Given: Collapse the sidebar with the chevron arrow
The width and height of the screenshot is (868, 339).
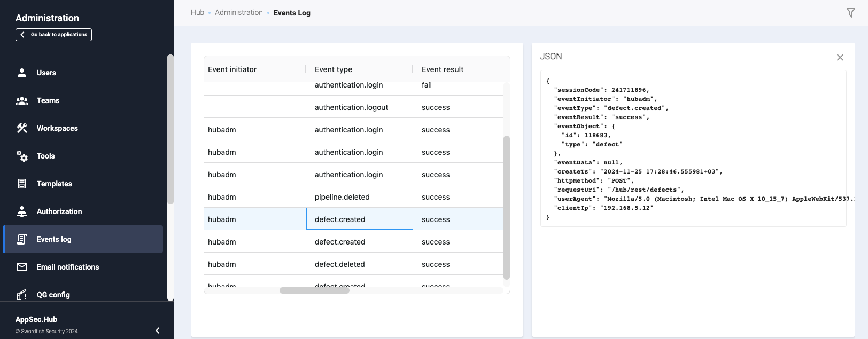Looking at the screenshot, I should pyautogui.click(x=158, y=330).
